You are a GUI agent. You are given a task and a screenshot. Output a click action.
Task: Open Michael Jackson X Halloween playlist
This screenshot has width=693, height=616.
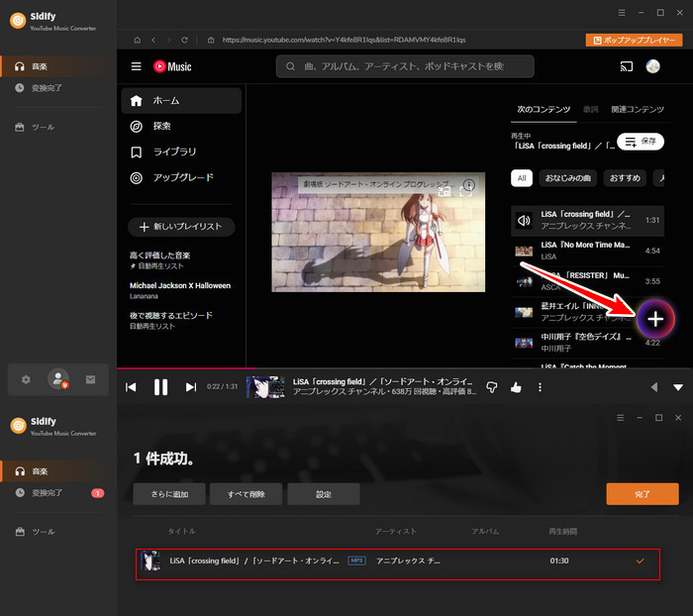(x=180, y=290)
